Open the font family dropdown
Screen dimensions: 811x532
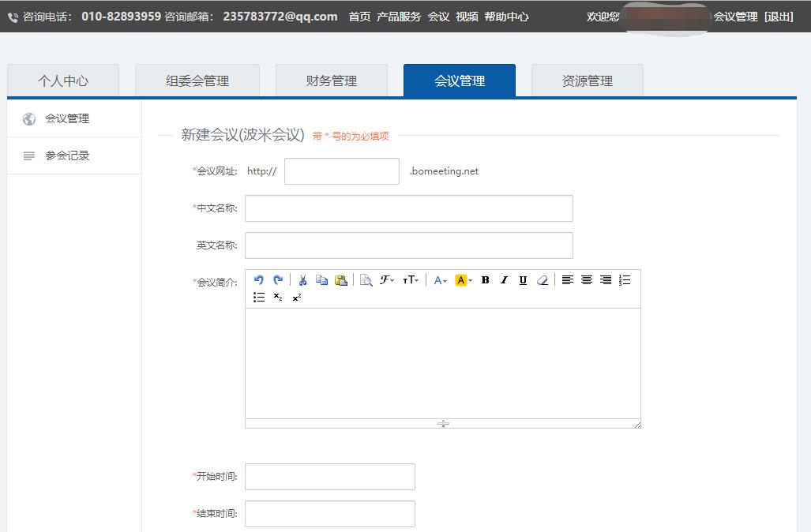point(387,280)
